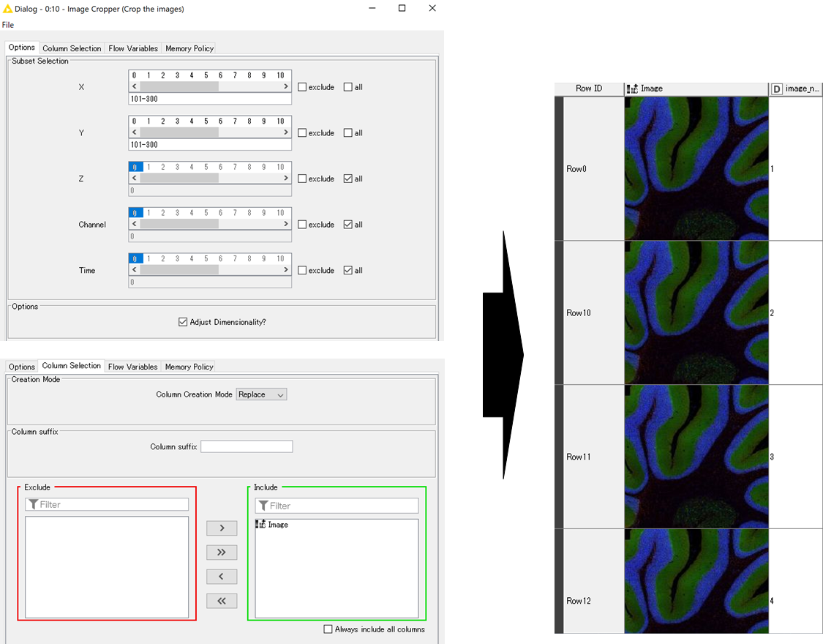
Task: Open Flow Variables tab in lower panel
Action: [133, 367]
